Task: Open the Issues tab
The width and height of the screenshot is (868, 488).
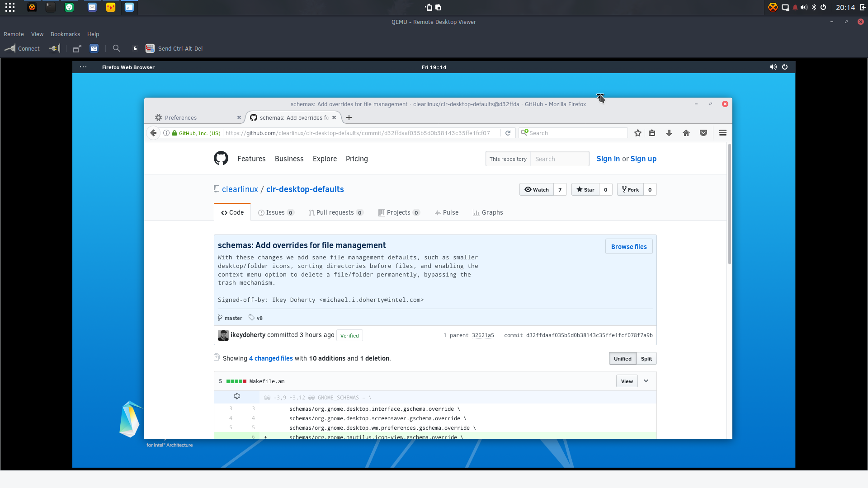Action: (276, 212)
